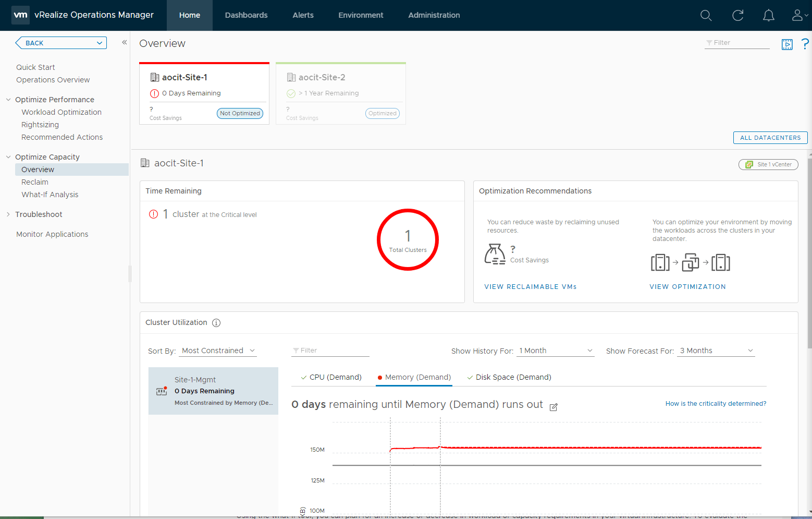
Task: Switch to the Memory (Demand) tab
Action: [414, 377]
